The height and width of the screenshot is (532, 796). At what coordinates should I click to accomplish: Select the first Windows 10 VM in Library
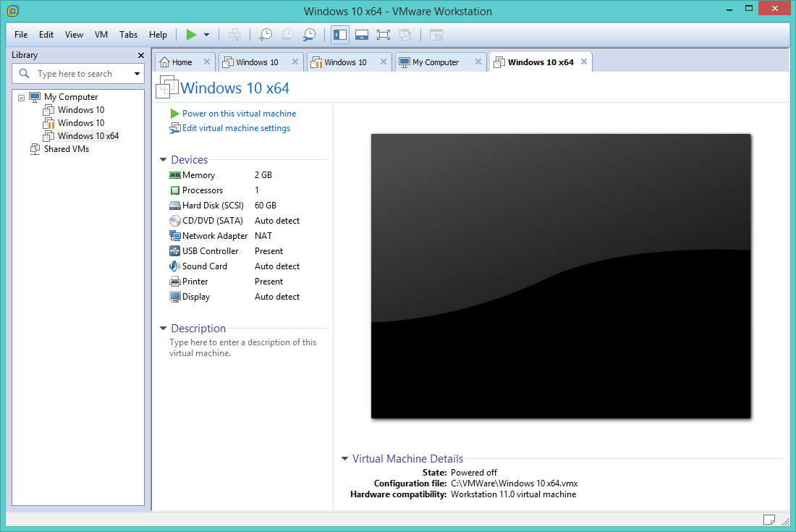81,109
